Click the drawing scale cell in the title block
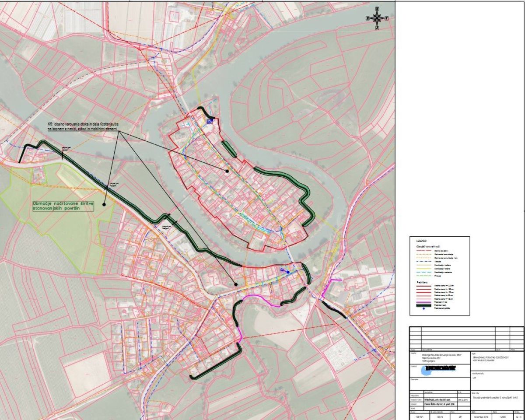The height and width of the screenshot is (420, 525). point(502,417)
